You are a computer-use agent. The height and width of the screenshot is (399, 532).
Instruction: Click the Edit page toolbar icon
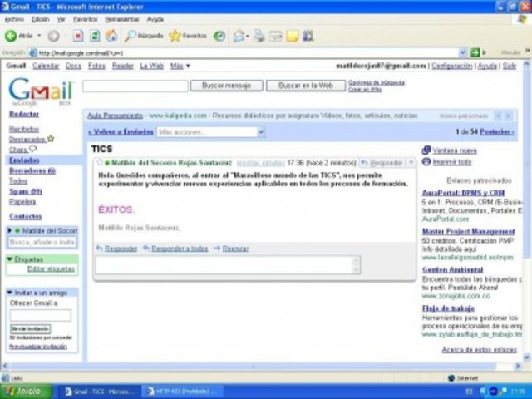click(x=275, y=36)
